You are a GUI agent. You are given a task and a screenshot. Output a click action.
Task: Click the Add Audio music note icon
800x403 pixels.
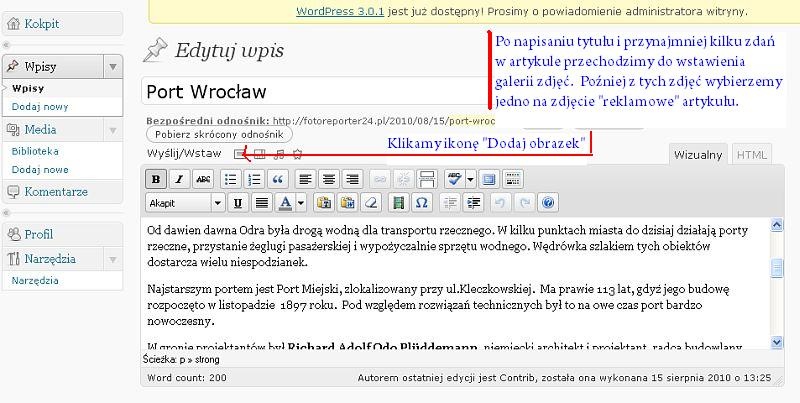(279, 154)
